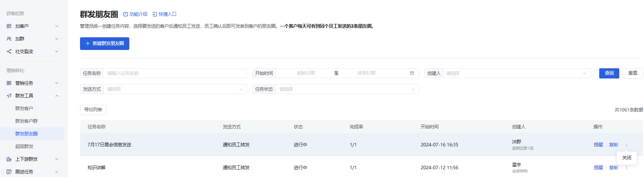Click the plus icon on 新建群发朋友圈 button
The image size is (644, 177).
click(88, 44)
